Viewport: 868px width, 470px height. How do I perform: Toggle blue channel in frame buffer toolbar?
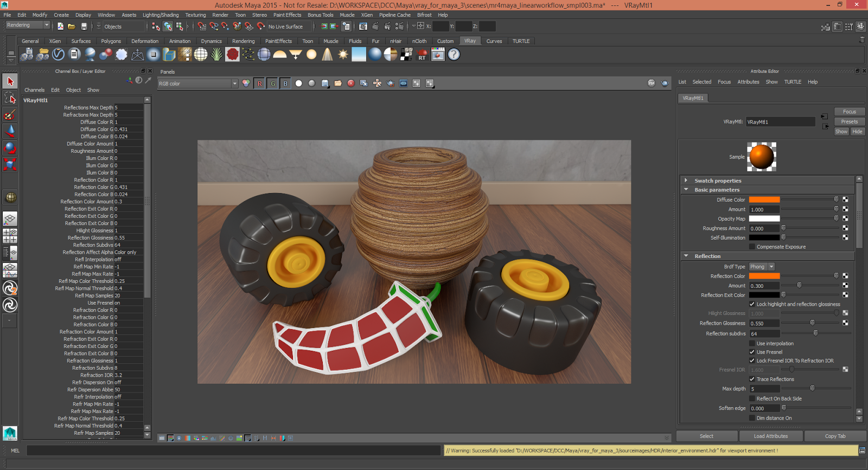(285, 83)
